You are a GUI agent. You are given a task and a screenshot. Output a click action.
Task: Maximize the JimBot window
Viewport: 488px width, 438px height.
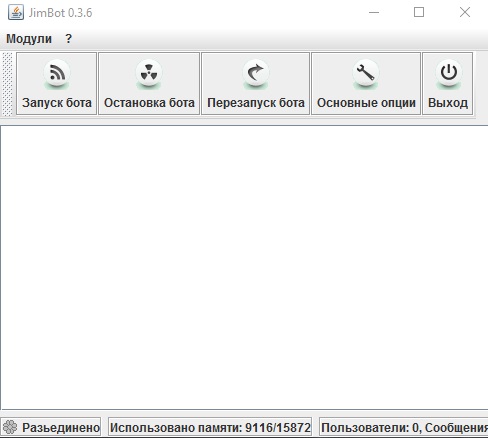point(419,13)
